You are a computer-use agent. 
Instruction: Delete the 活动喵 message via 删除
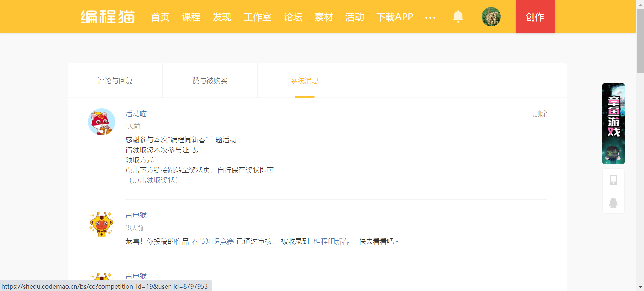point(540,114)
